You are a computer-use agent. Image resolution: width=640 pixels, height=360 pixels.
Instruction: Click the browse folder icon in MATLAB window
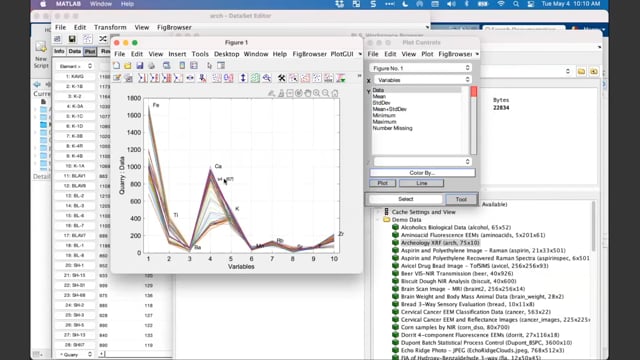point(581,71)
